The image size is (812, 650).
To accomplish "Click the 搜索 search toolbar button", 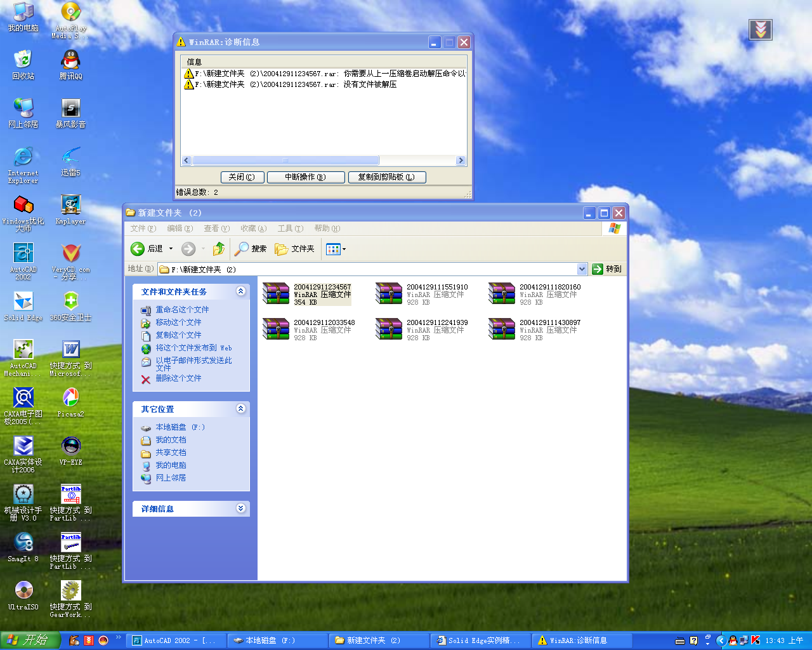I will coord(251,249).
